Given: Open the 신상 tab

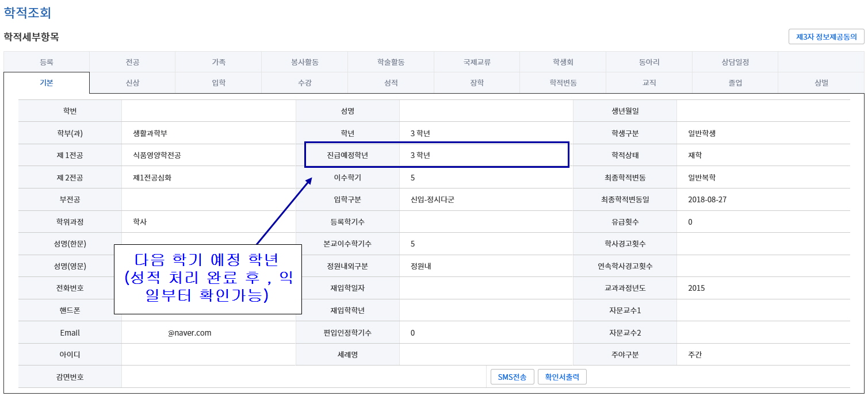Looking at the screenshot, I should (x=132, y=83).
